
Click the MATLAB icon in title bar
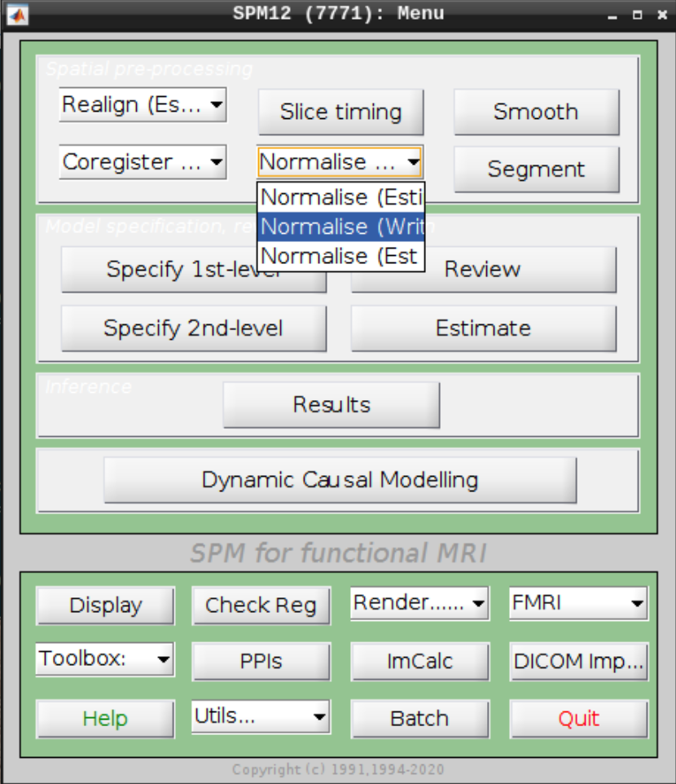[x=17, y=15]
